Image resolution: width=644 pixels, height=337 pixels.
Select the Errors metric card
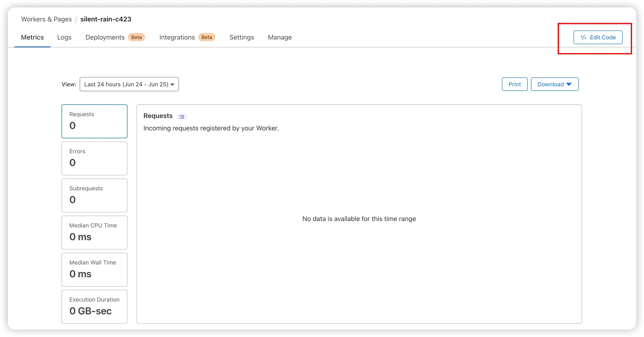(94, 158)
